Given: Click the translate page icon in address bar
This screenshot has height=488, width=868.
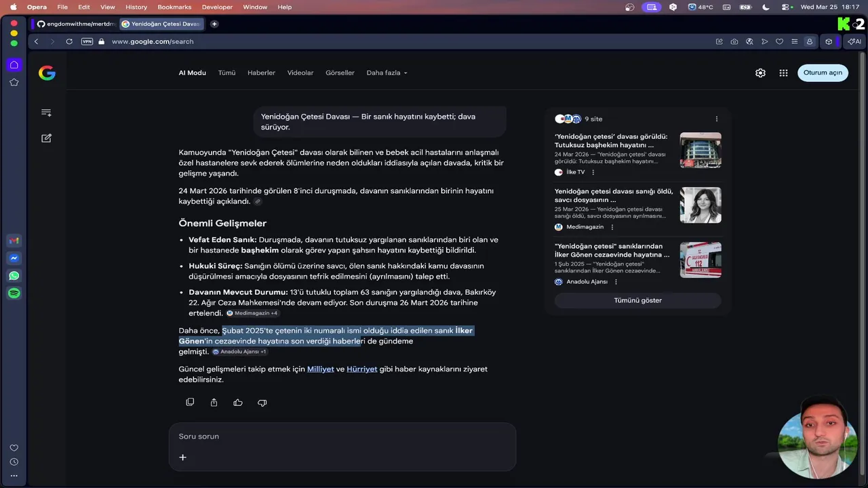Looking at the screenshot, I should point(749,41).
